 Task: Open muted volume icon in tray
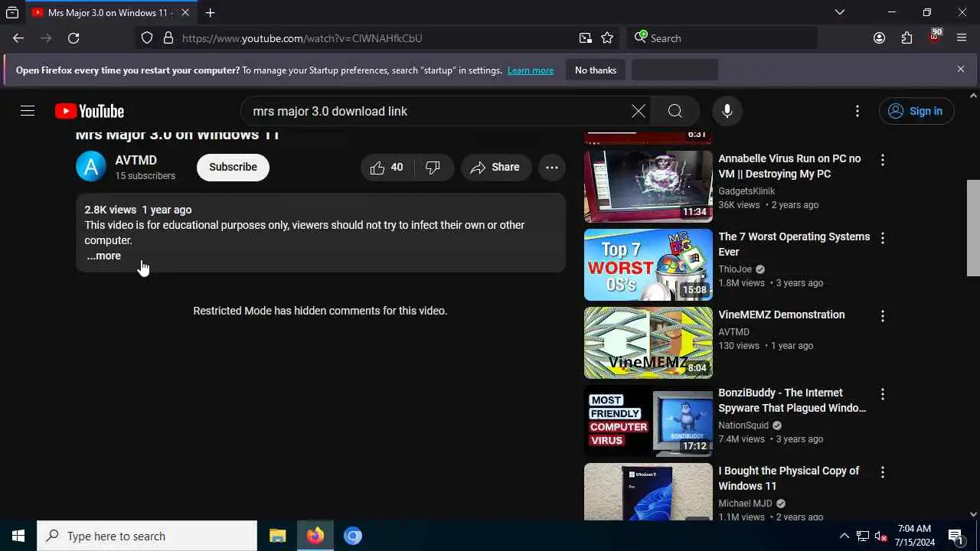pos(881,536)
